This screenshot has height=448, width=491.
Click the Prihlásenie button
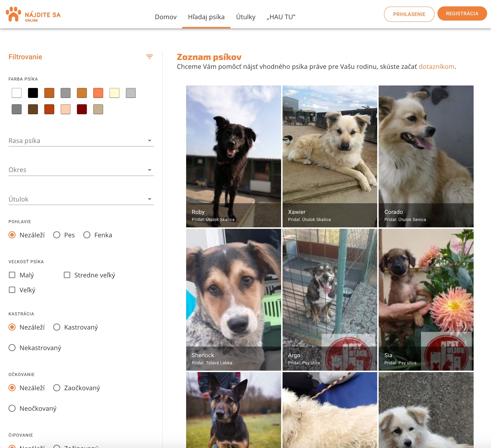click(409, 14)
